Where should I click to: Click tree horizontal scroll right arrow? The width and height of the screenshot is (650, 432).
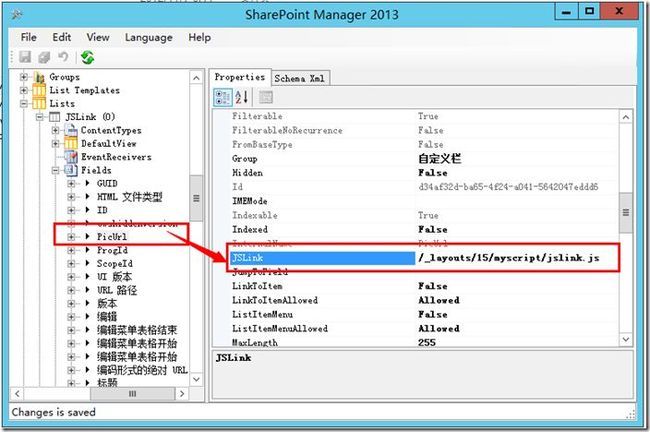[x=182, y=394]
